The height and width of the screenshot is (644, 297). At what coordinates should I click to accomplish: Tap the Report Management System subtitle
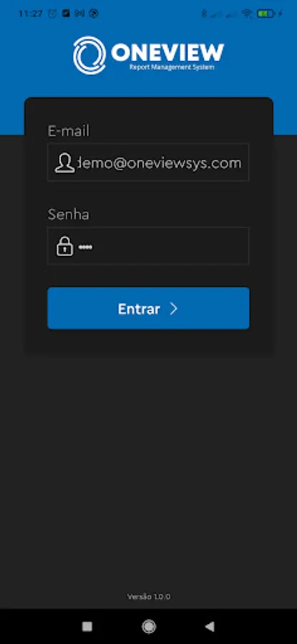click(172, 67)
